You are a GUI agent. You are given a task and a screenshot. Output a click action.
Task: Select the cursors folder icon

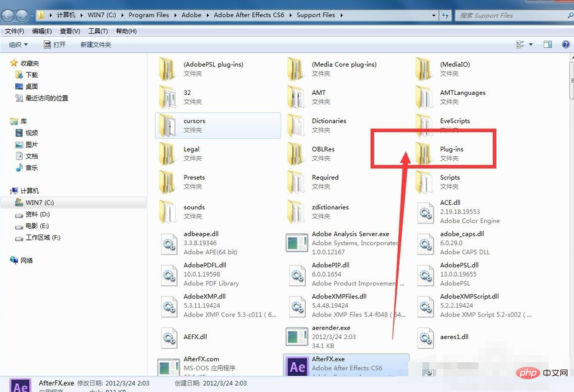tap(167, 125)
